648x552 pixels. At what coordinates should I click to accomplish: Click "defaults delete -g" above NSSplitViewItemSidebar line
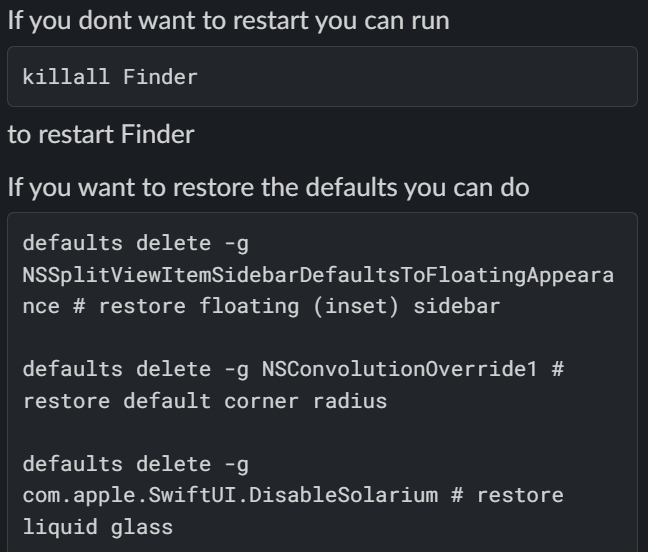136,243
